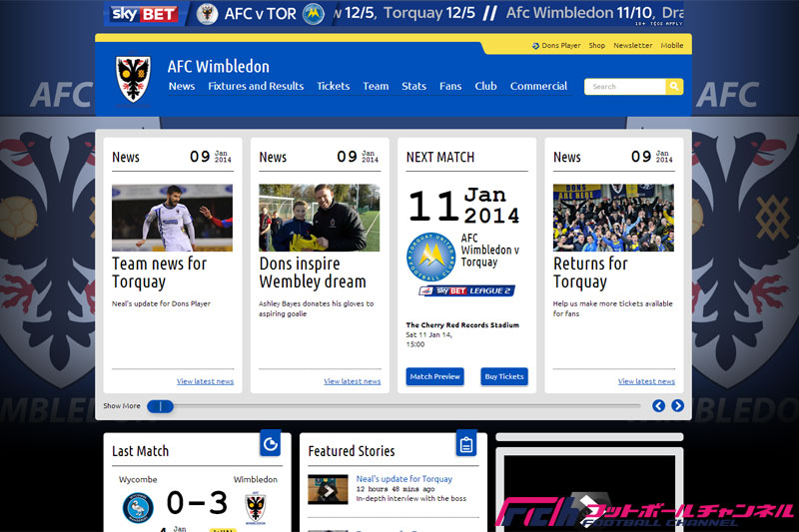Follow the Newsletter link in top bar

632,46
